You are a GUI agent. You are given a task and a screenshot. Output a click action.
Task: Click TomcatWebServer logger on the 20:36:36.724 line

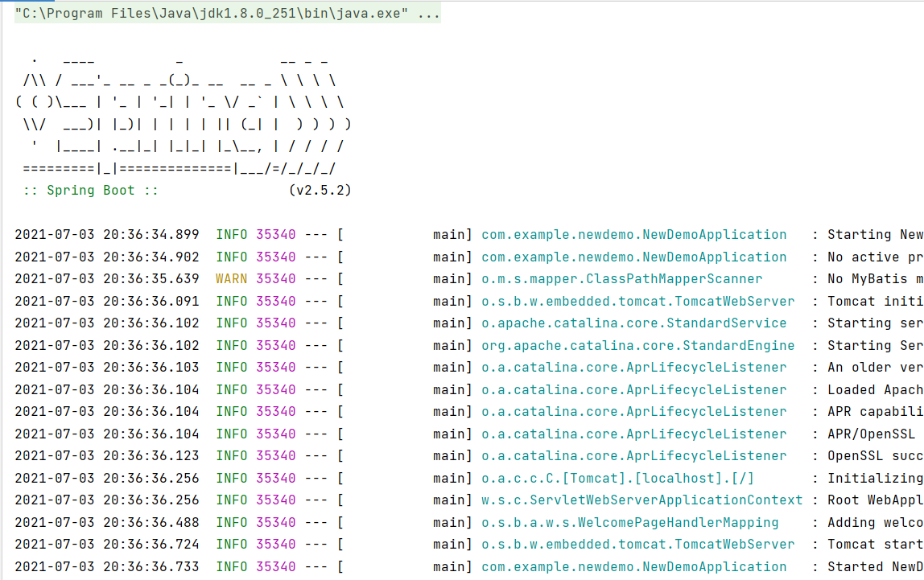pos(637,544)
